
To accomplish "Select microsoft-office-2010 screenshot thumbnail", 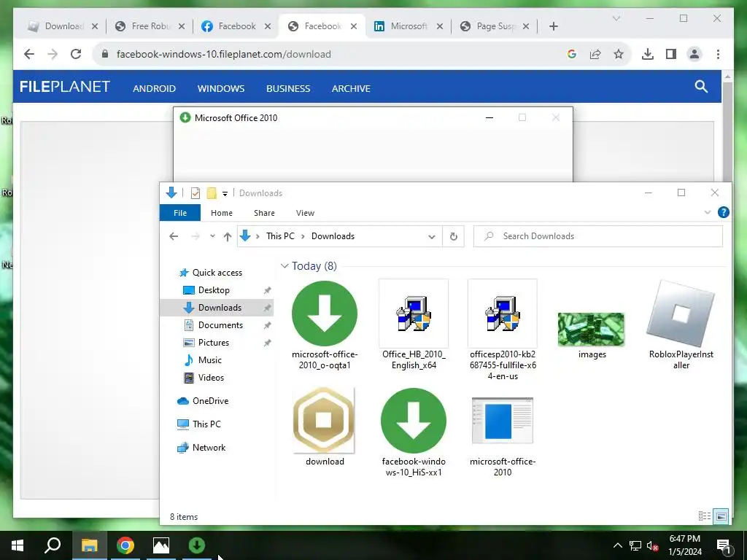I will (503, 421).
